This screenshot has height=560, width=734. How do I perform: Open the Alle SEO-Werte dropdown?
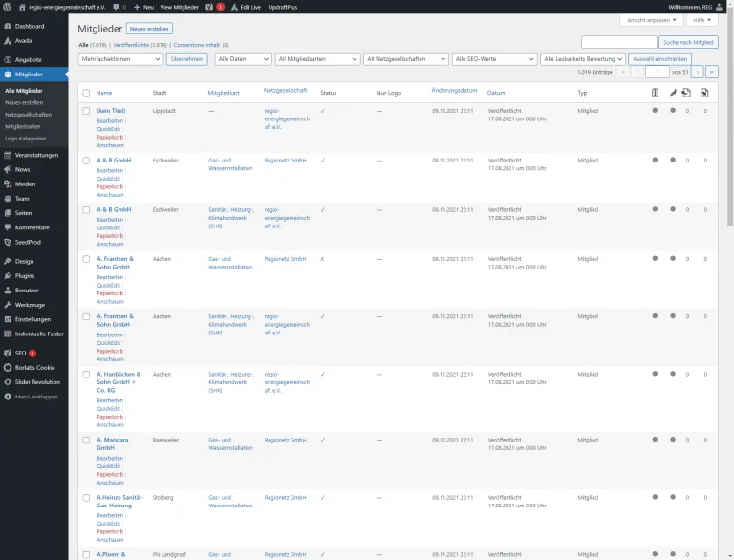point(494,59)
